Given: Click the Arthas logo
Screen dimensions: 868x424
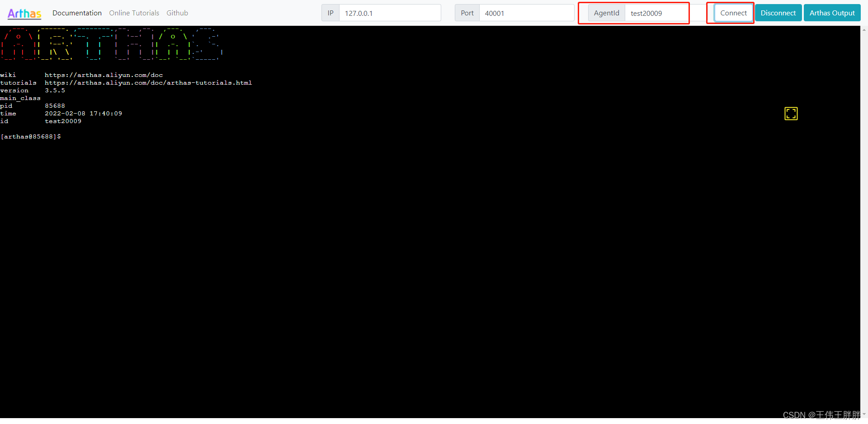Looking at the screenshot, I should pos(24,14).
